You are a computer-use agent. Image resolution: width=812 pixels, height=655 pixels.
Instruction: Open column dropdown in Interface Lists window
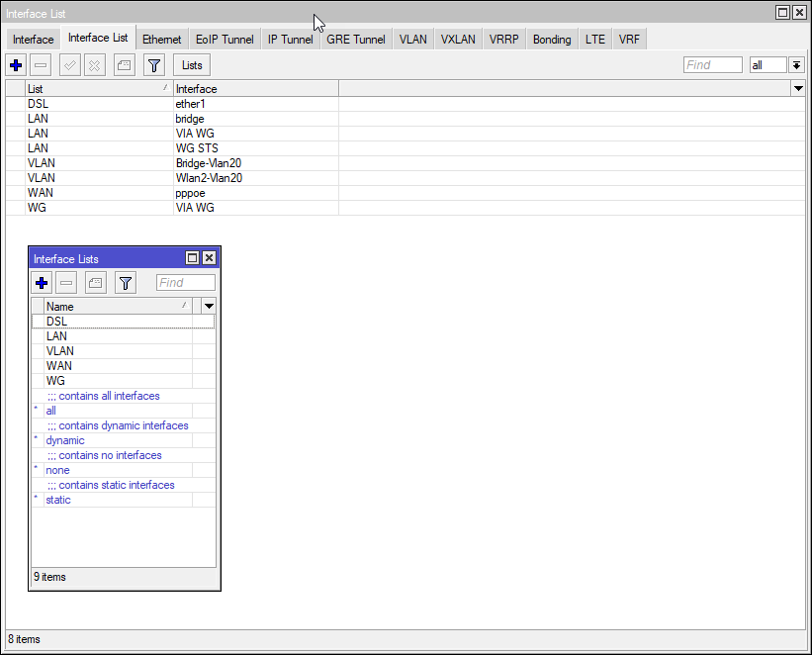point(209,307)
